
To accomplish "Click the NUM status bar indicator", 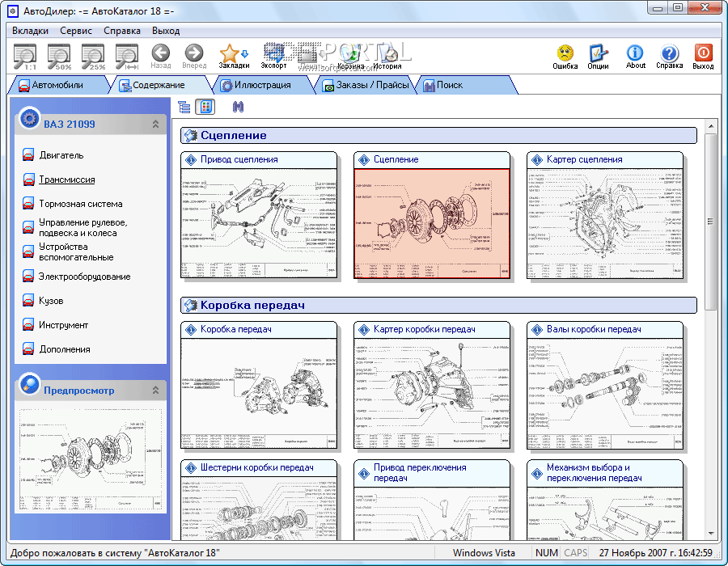I will tap(547, 553).
